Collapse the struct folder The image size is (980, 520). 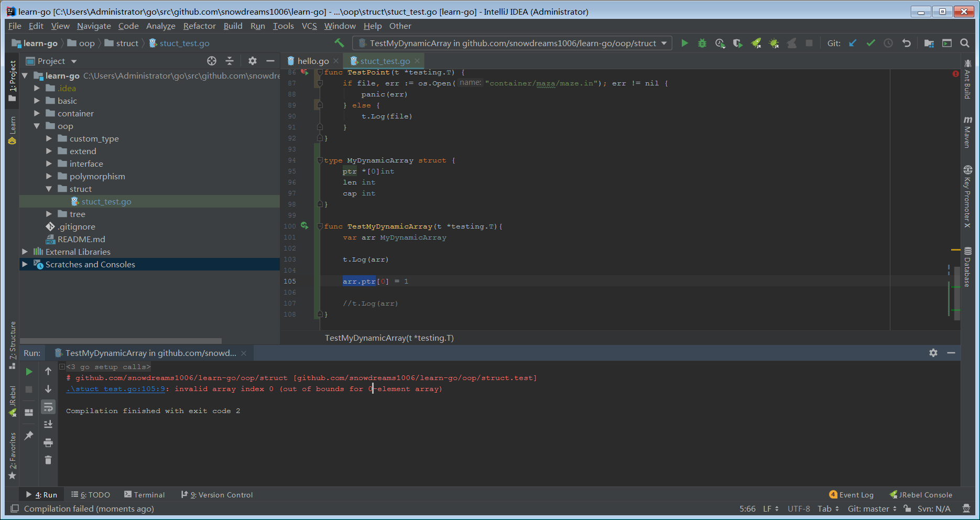pos(49,189)
